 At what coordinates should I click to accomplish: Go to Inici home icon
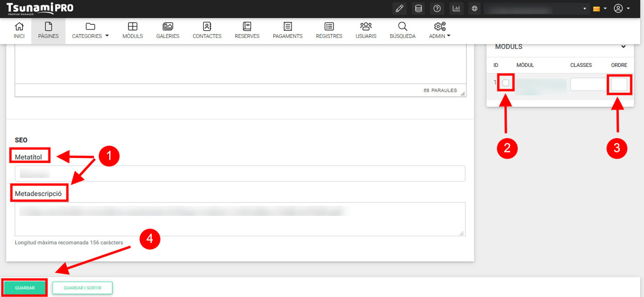coord(19,30)
